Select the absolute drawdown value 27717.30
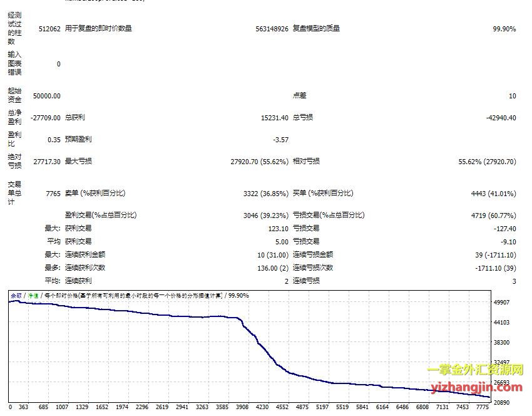Screen dimensions: 532x416 tap(47, 162)
